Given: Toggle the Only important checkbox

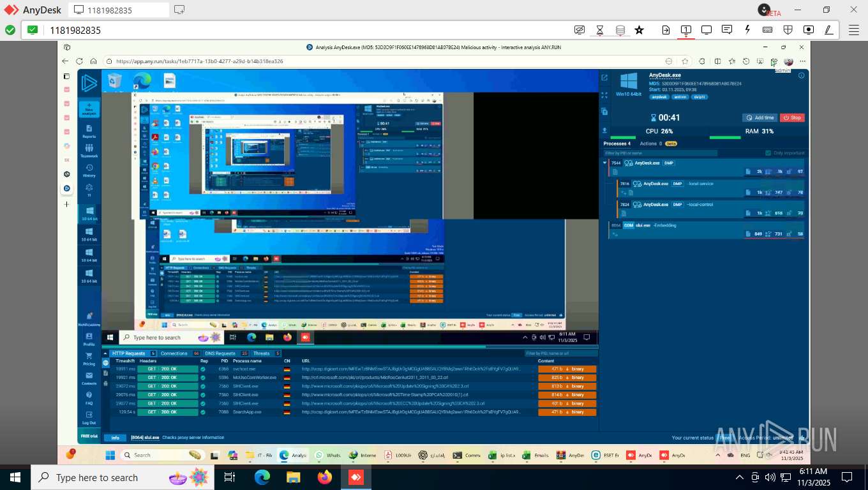Looking at the screenshot, I should click(768, 153).
